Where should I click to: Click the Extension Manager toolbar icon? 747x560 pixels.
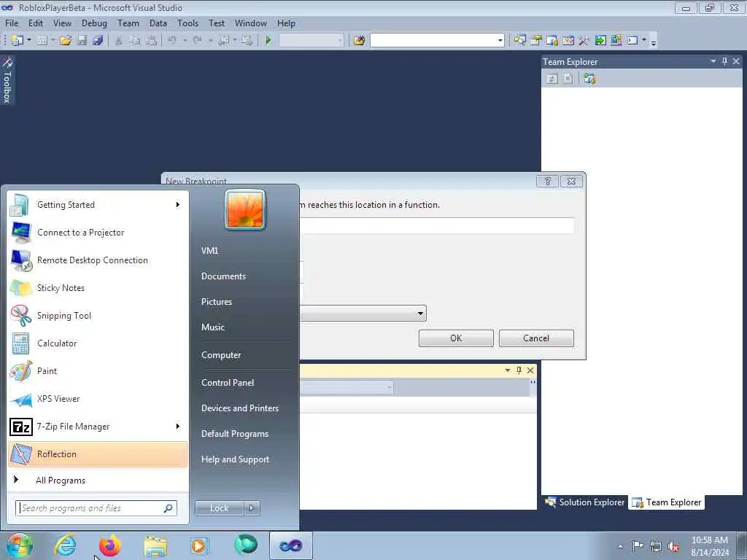pyautogui.click(x=616, y=41)
